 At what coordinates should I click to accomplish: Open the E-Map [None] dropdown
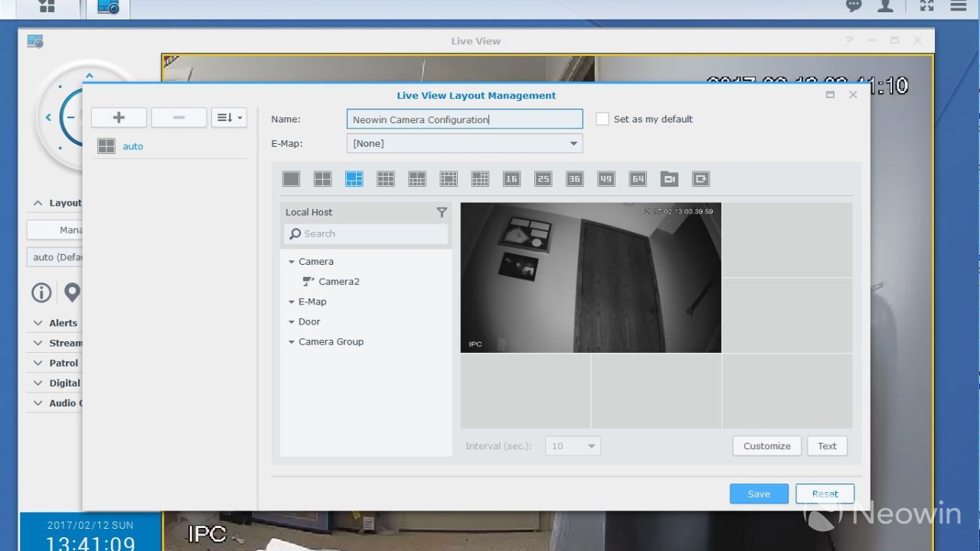(x=465, y=143)
